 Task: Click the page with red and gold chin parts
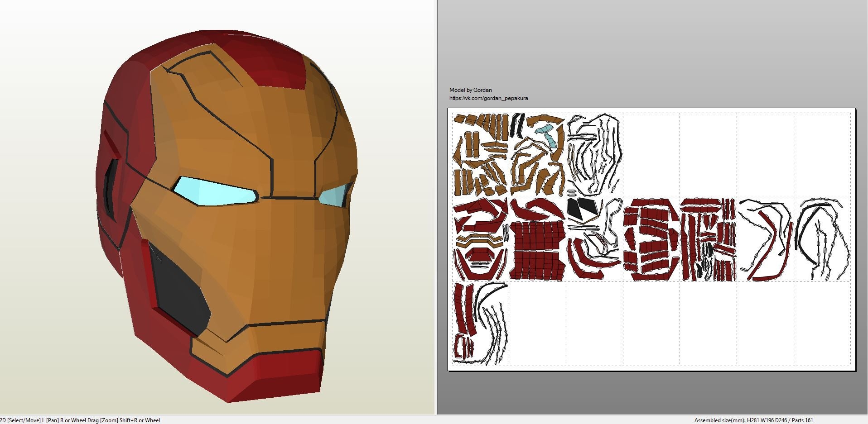481,239
